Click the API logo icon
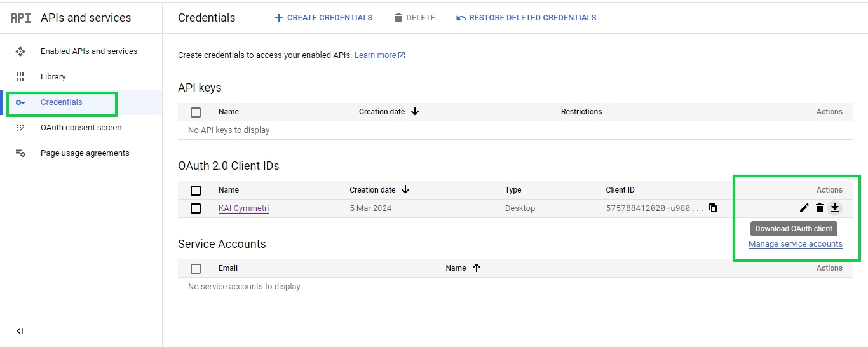Image resolution: width=868 pixels, height=347 pixels. tap(20, 18)
